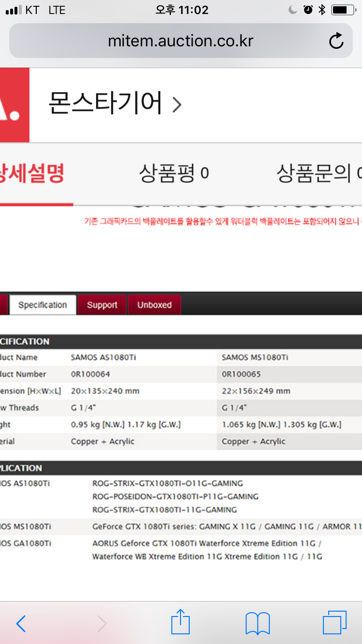The image size is (362, 644).
Task: Select the Unboxed tab
Action: click(154, 305)
